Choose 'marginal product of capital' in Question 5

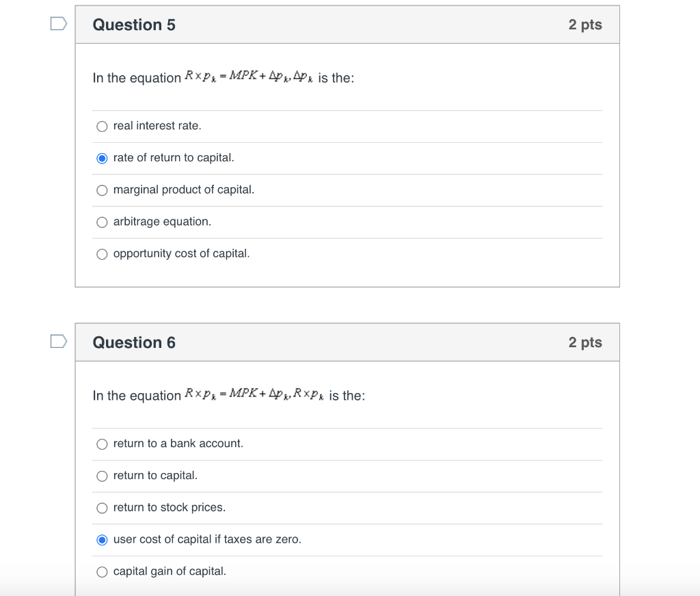[x=101, y=190]
